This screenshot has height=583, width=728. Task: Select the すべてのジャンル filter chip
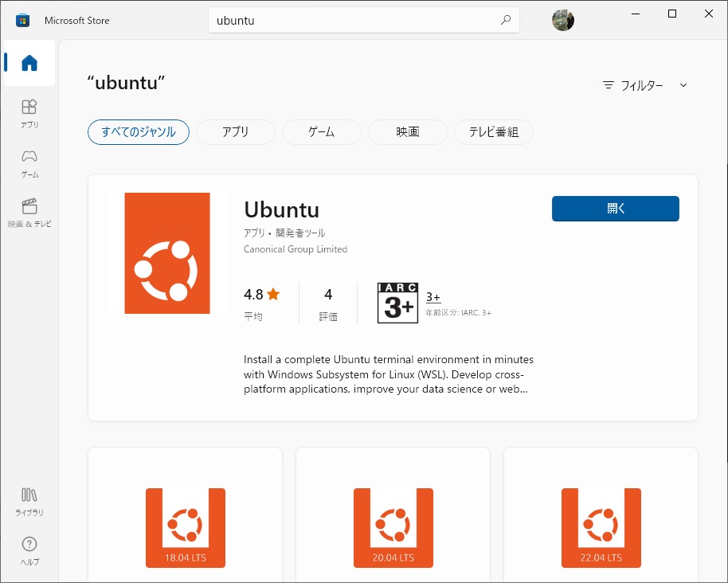(139, 132)
